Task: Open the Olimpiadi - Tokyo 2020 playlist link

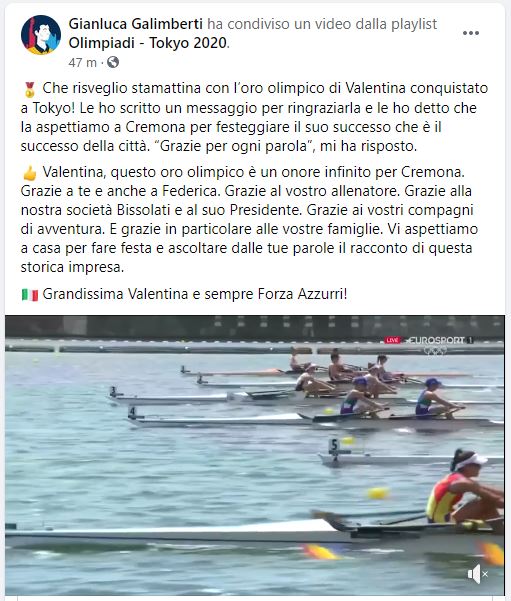Action: pos(148,43)
